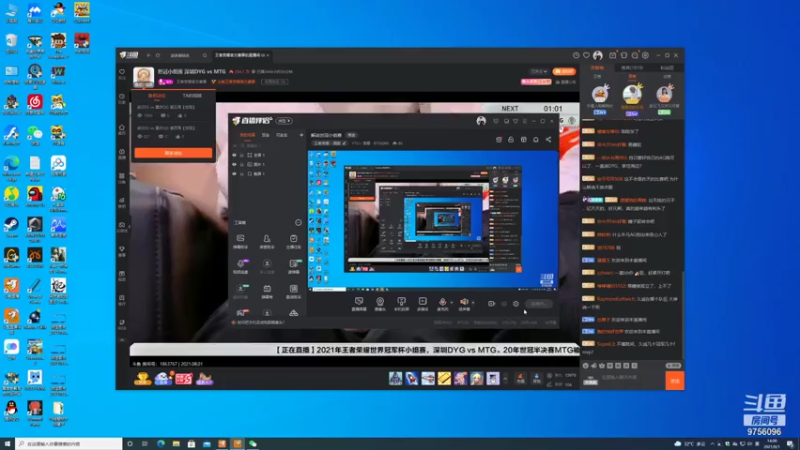The image size is (800, 450).
Task: Select the rocket gift in the gift bar
Action: pos(412,378)
